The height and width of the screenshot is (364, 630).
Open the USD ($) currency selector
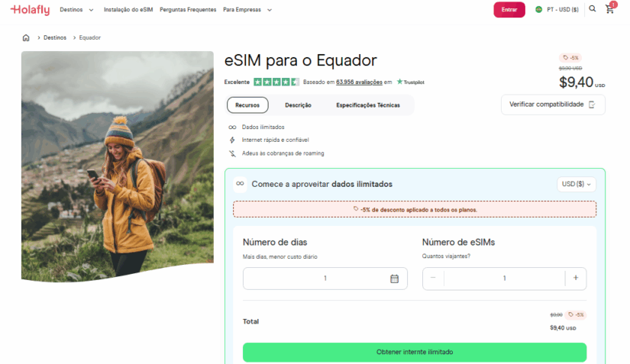576,184
